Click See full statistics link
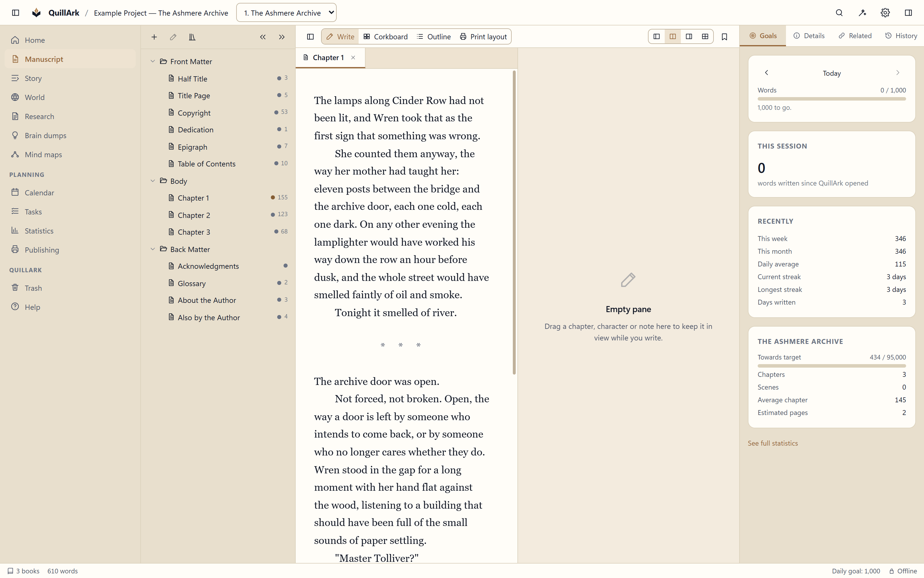Image resolution: width=924 pixels, height=578 pixels. [772, 443]
